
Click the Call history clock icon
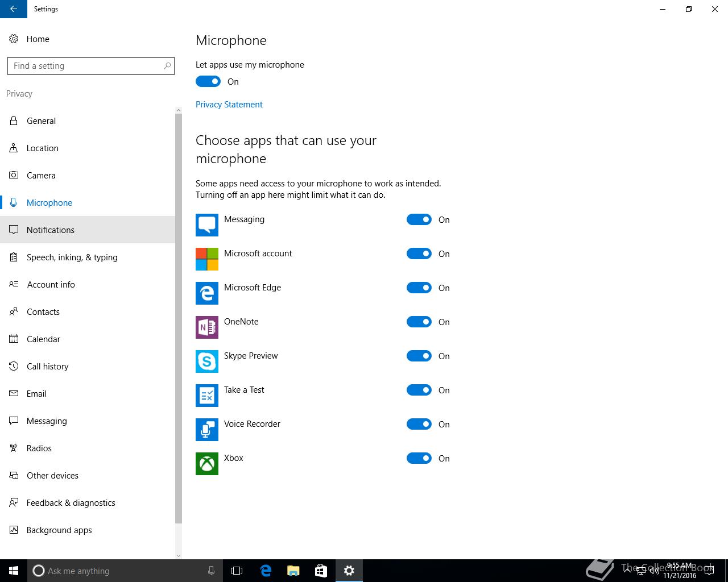click(14, 366)
